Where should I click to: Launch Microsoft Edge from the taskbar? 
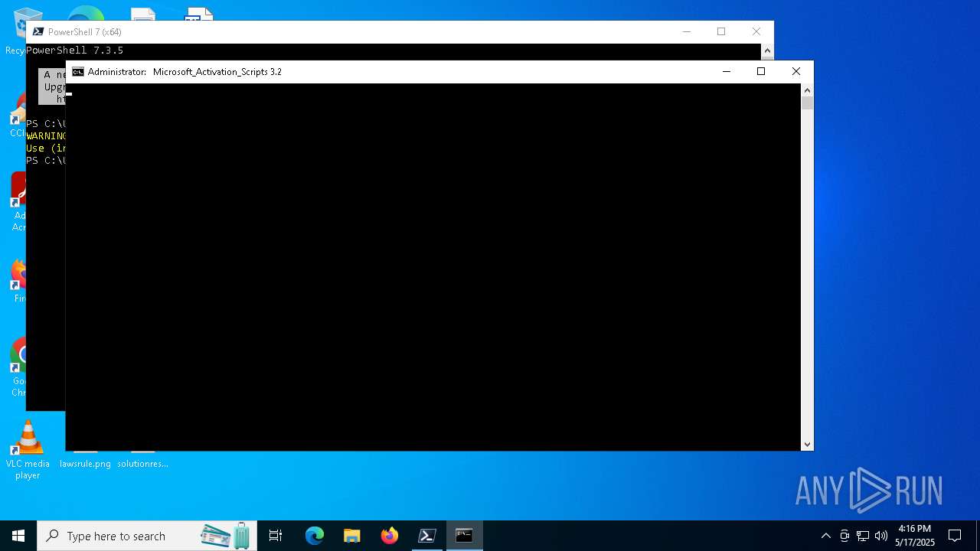[315, 536]
